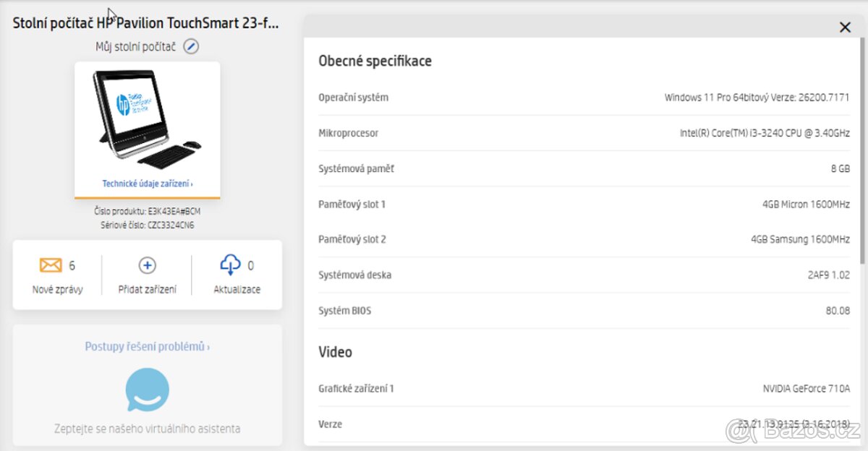
Task: Open the "Technické údaje zařízení" link
Action: (148, 184)
